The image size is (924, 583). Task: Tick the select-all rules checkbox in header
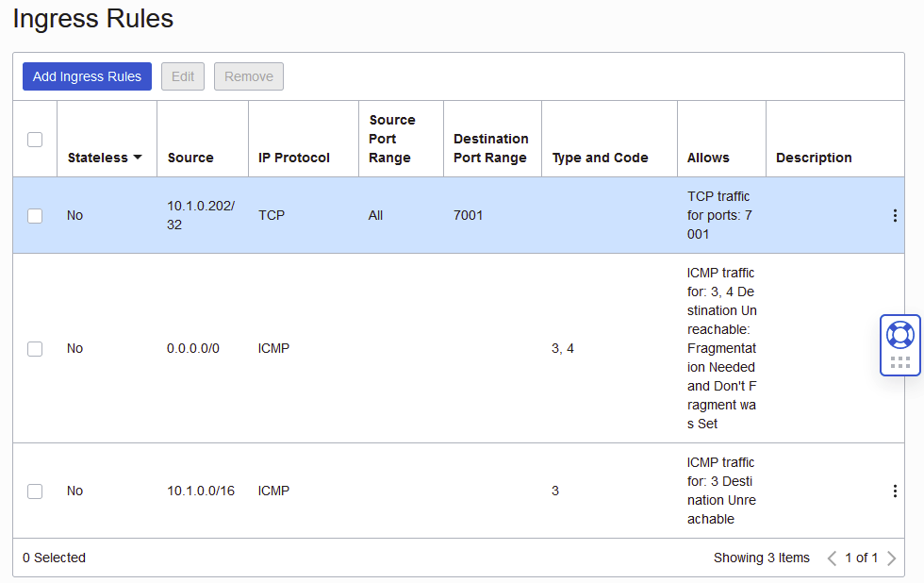coord(35,140)
